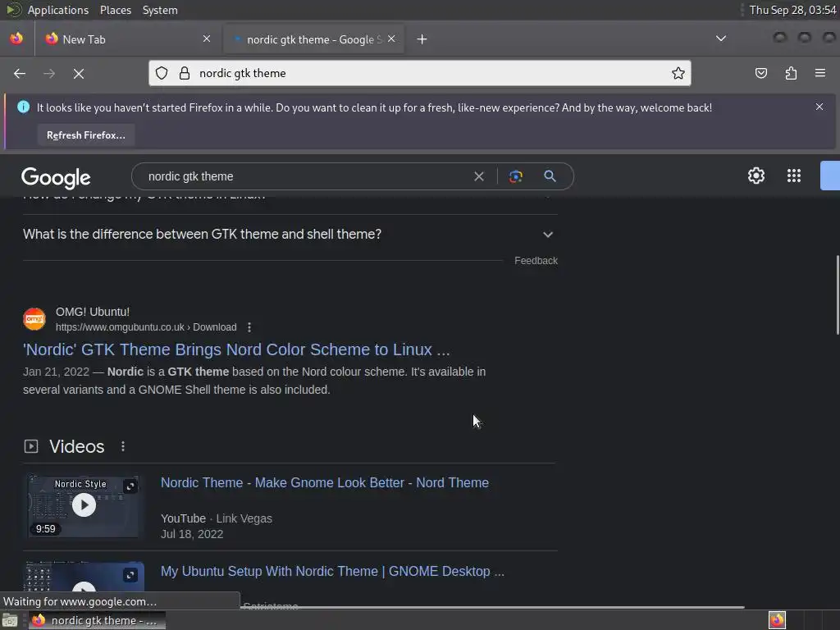This screenshot has width=840, height=630.
Task: Click the info icon in notification bar
Action: pyautogui.click(x=23, y=107)
